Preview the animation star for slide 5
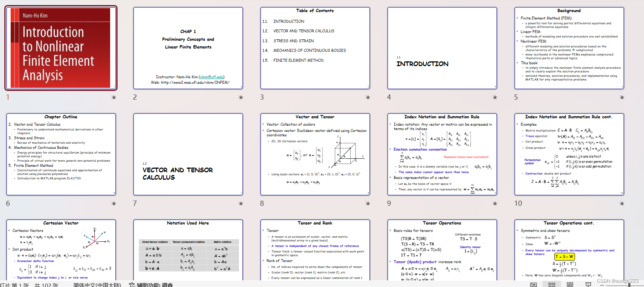This screenshot has width=644, height=287. pyautogui.click(x=622, y=97)
